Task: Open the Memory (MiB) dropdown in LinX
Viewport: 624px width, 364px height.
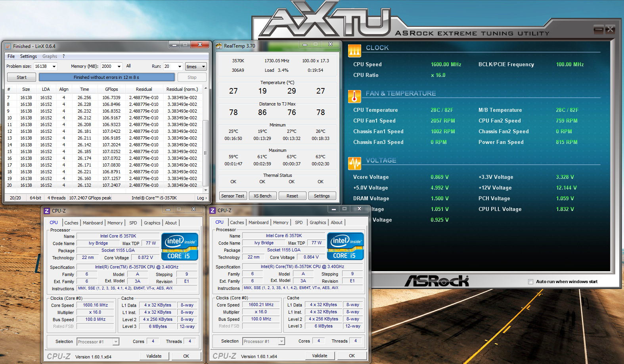Action: pyautogui.click(x=119, y=67)
